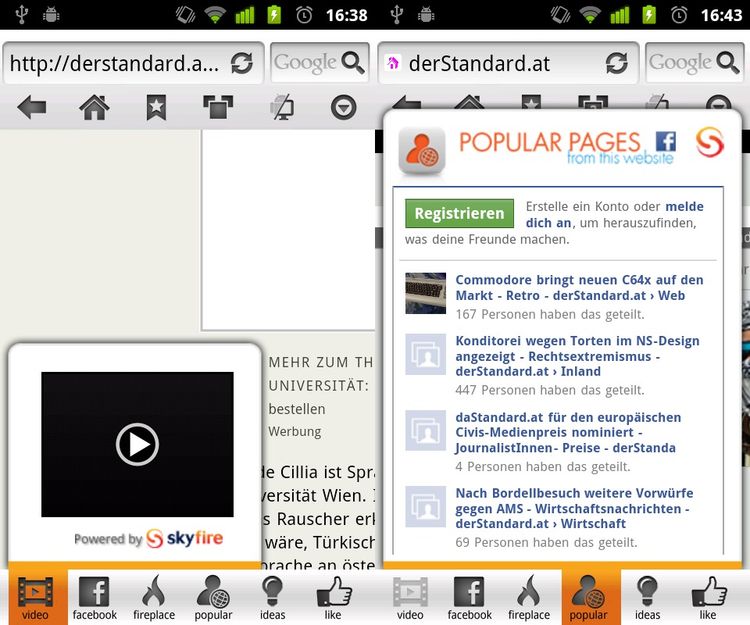
Task: Open the Konditorei NS-Design article link
Action: pyautogui.click(x=577, y=356)
